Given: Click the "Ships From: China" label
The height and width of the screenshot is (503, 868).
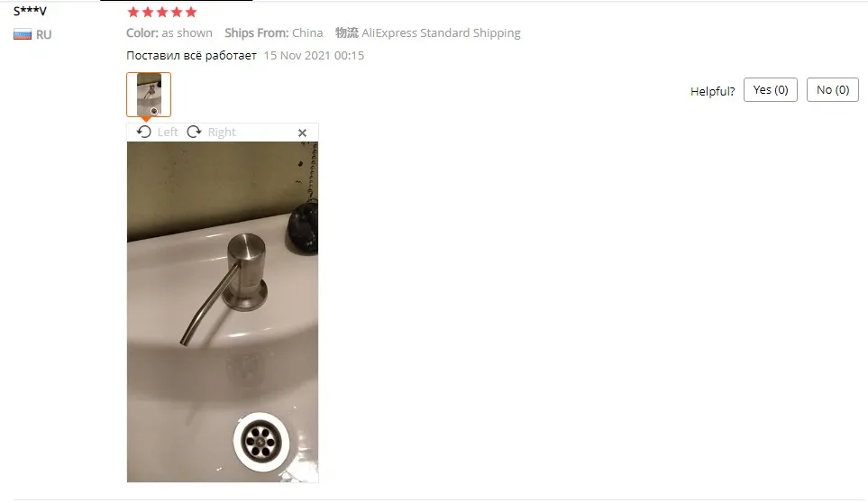Looking at the screenshot, I should coord(273,33).
